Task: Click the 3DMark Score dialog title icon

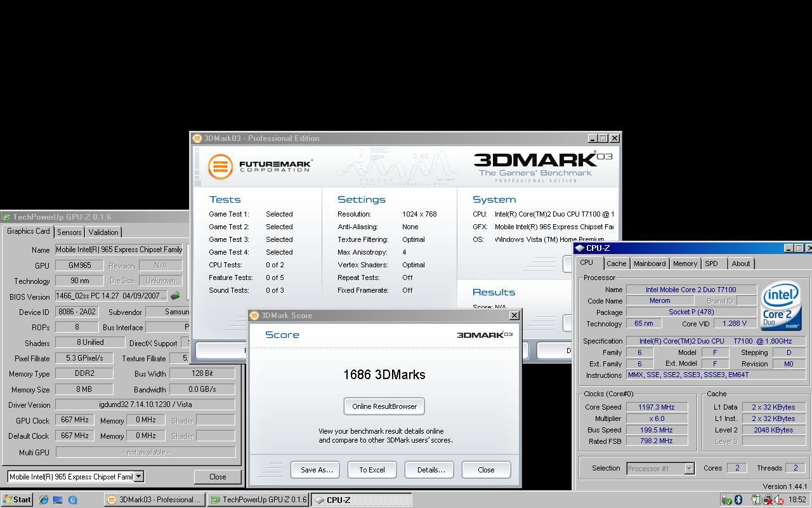Action: (x=254, y=316)
